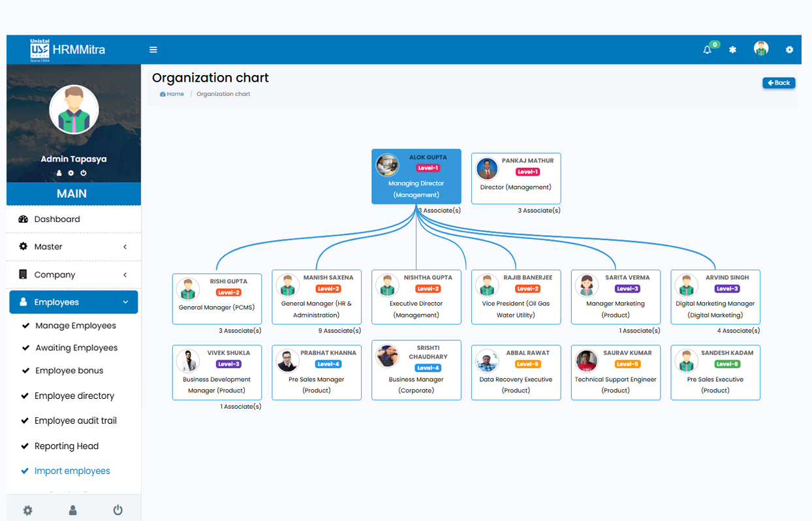Select Employee directory in sidebar
812x521 pixels.
tap(74, 396)
